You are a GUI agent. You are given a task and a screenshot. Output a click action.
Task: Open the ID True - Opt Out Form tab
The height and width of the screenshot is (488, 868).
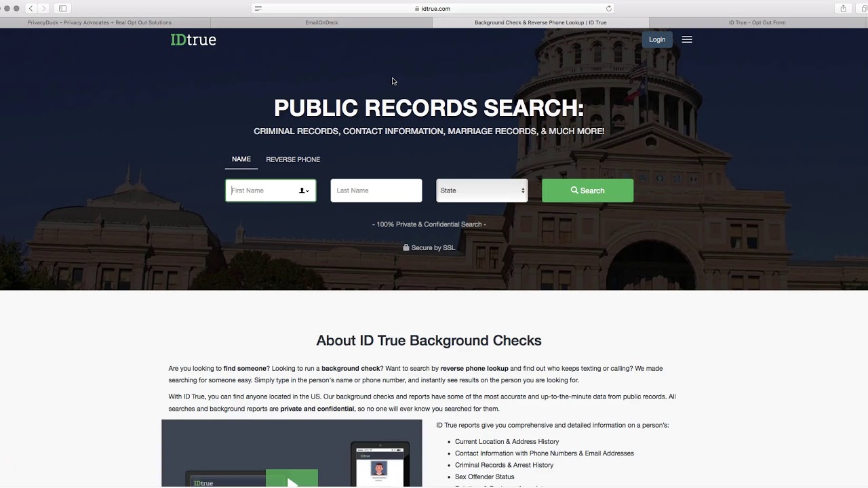pyautogui.click(x=757, y=22)
